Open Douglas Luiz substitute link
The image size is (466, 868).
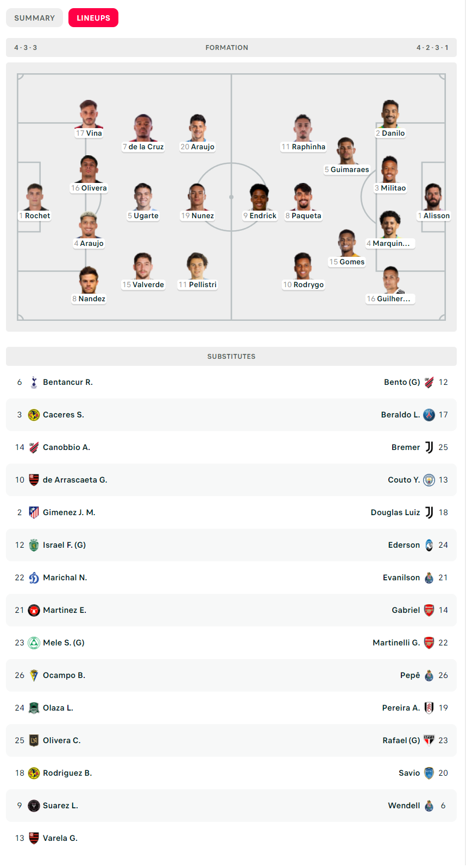tap(395, 512)
